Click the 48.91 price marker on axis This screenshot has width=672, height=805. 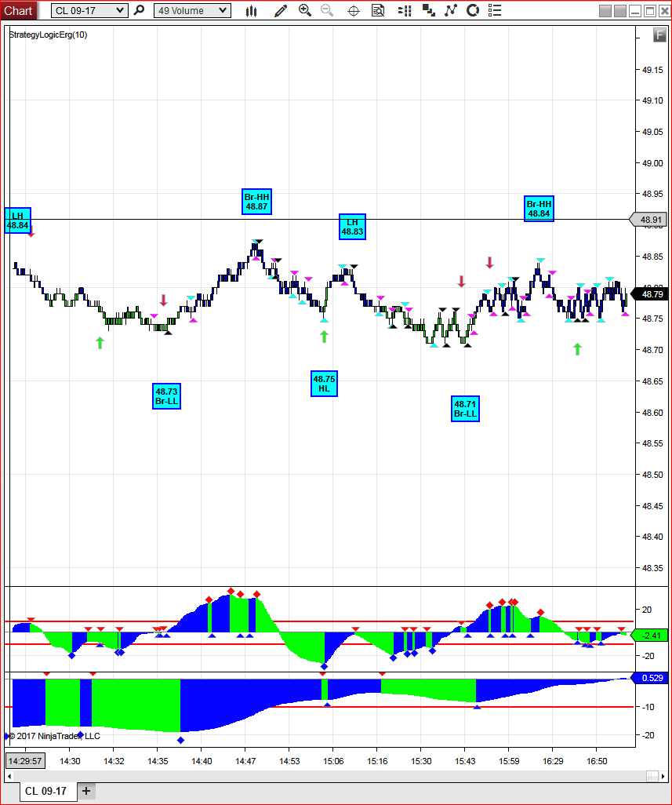pos(649,220)
